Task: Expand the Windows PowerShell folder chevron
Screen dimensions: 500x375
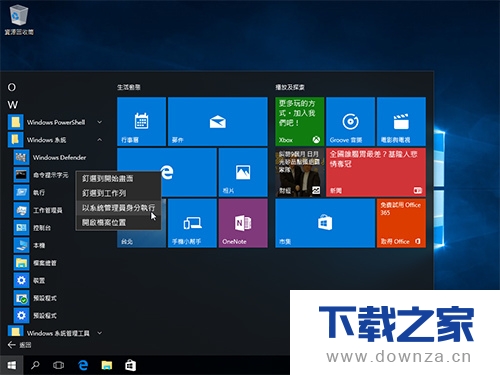Action: click(x=100, y=122)
